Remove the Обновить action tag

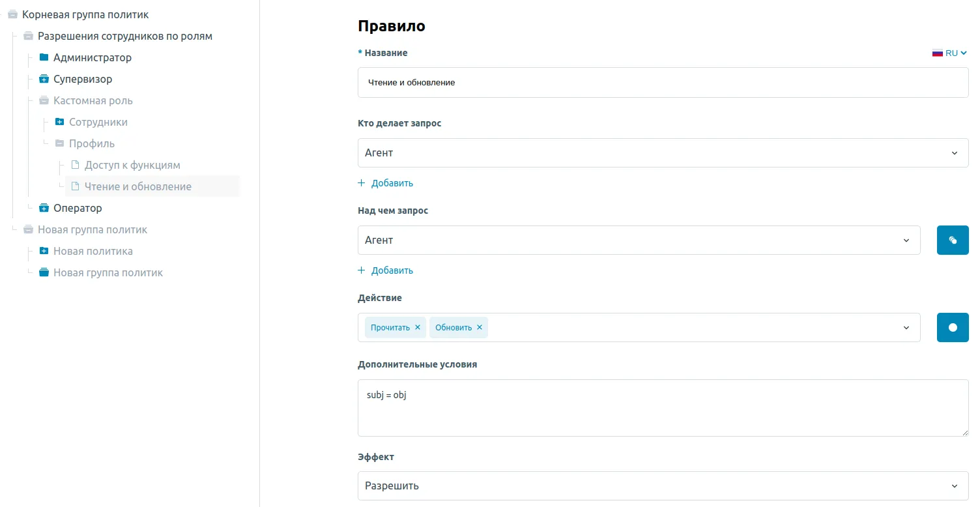480,327
